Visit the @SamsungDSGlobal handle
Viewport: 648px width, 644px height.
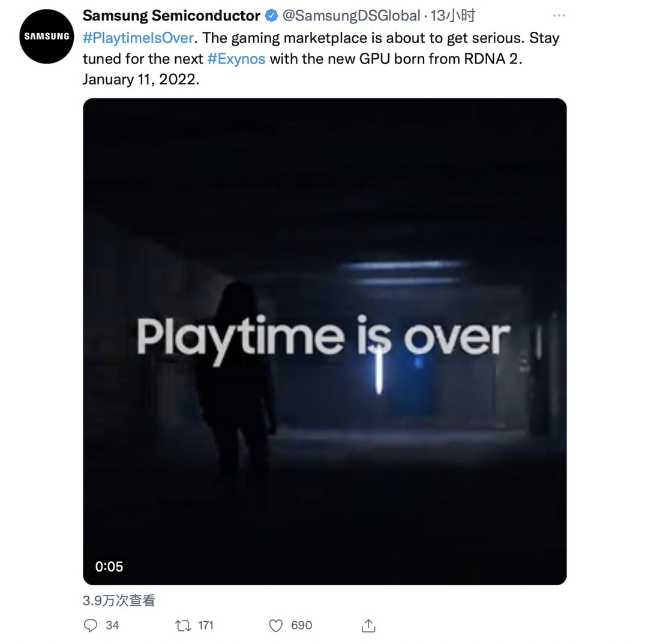pos(351,16)
